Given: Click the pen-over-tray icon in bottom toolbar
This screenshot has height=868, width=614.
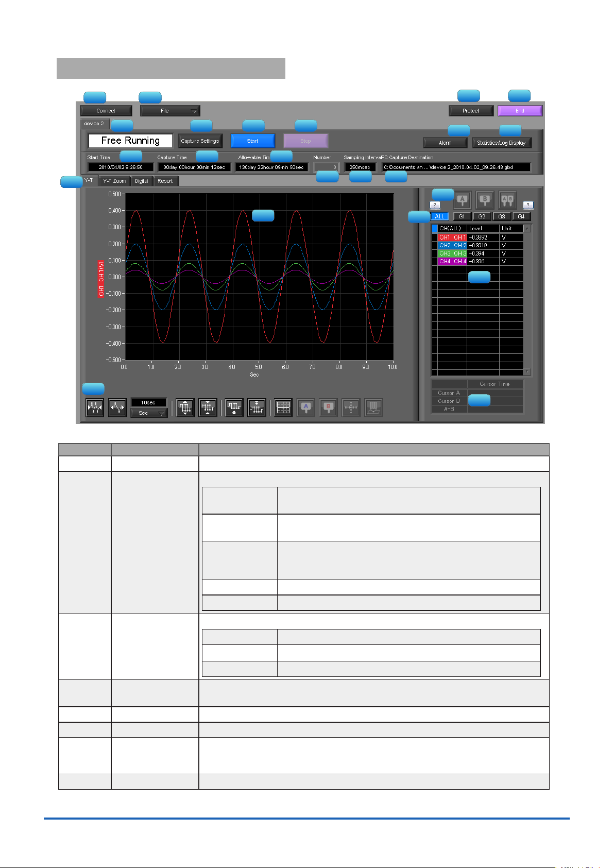Looking at the screenshot, I should 374,408.
